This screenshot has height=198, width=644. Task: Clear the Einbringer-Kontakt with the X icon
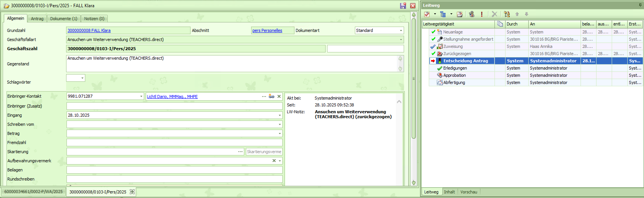click(x=279, y=96)
